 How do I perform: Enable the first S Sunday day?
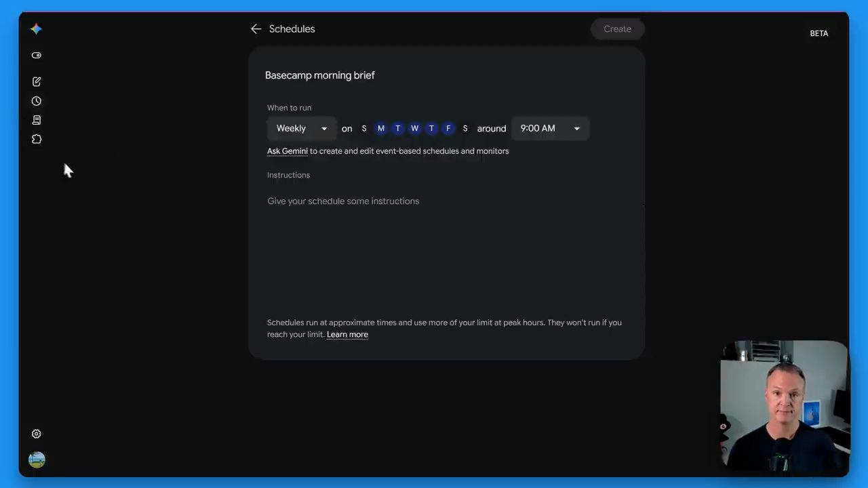pyautogui.click(x=364, y=128)
